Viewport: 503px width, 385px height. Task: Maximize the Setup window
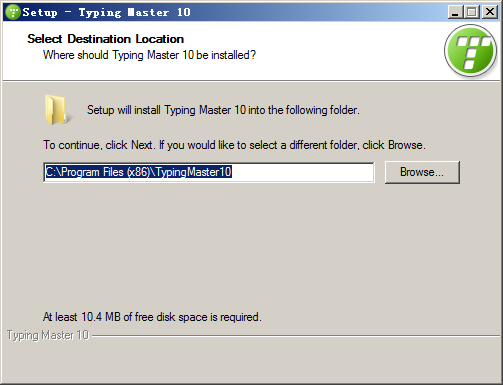click(472, 12)
